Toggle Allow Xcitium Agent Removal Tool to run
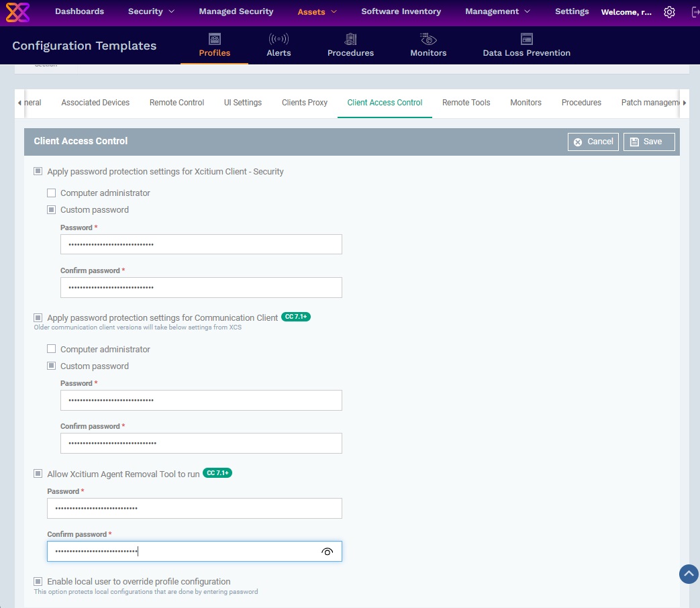 38,474
